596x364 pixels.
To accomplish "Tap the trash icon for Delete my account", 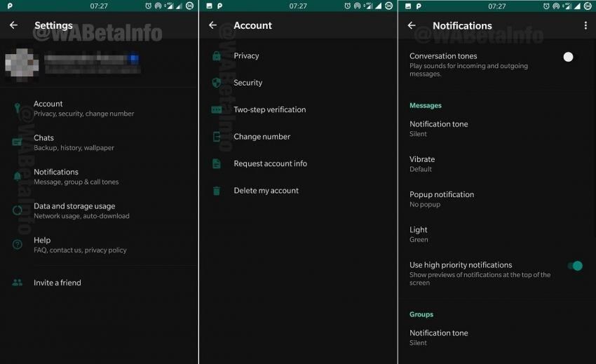I will coord(217,191).
